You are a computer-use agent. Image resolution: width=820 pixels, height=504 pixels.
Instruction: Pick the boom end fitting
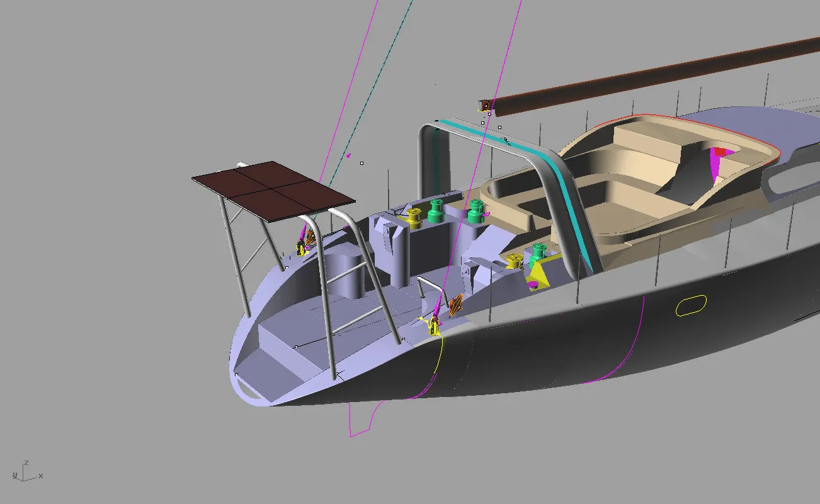tap(484, 105)
